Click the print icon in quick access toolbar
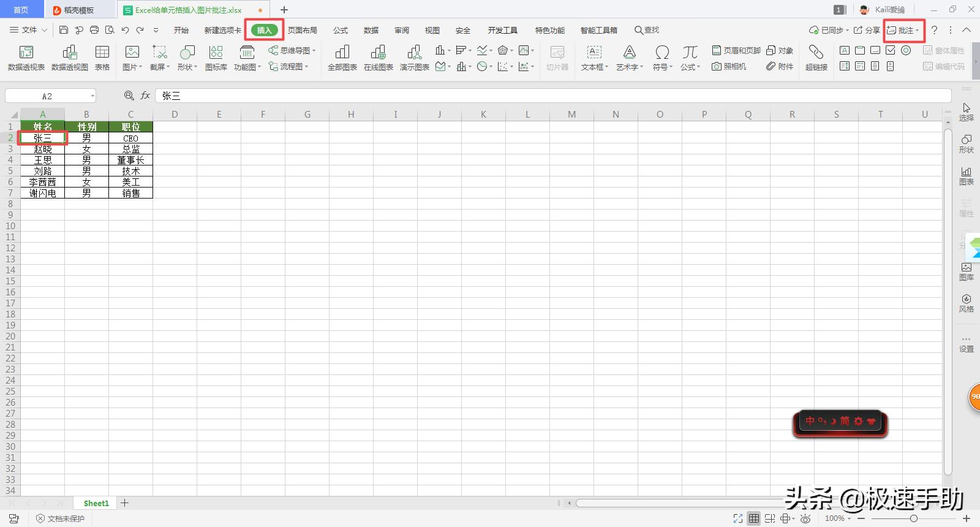This screenshot has width=980, height=527. pyautogui.click(x=94, y=30)
